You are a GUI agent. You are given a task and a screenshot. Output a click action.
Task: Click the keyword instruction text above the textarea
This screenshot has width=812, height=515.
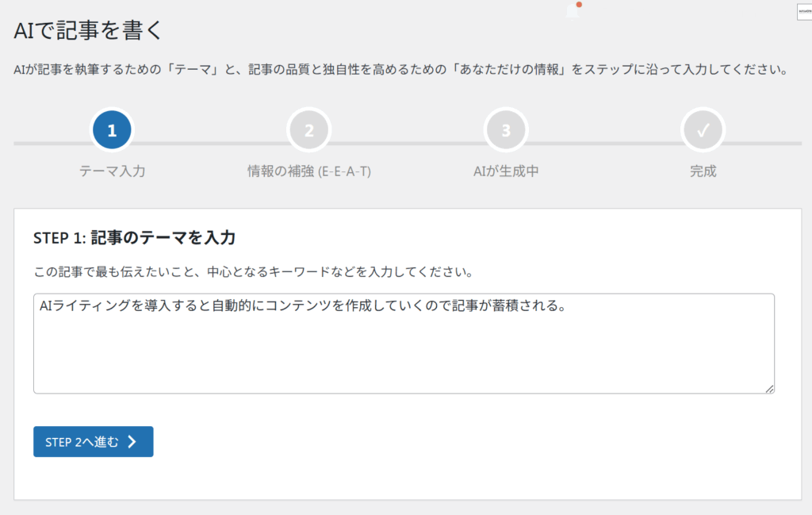click(253, 272)
